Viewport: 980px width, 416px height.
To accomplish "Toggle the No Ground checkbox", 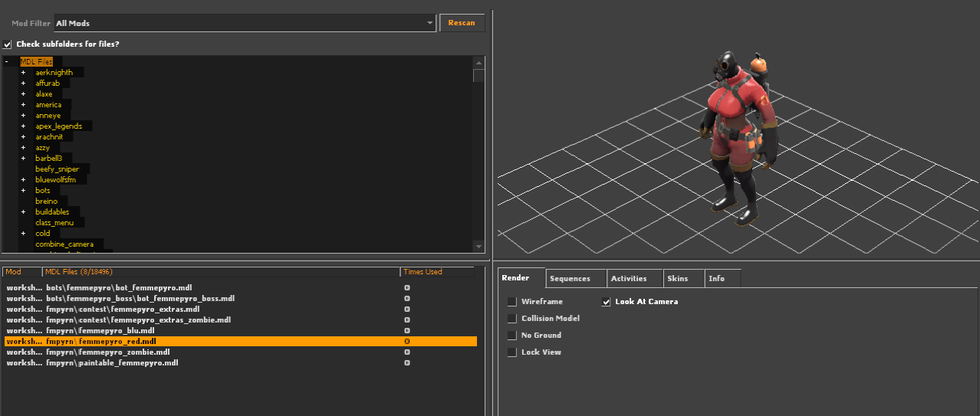I will [x=511, y=336].
